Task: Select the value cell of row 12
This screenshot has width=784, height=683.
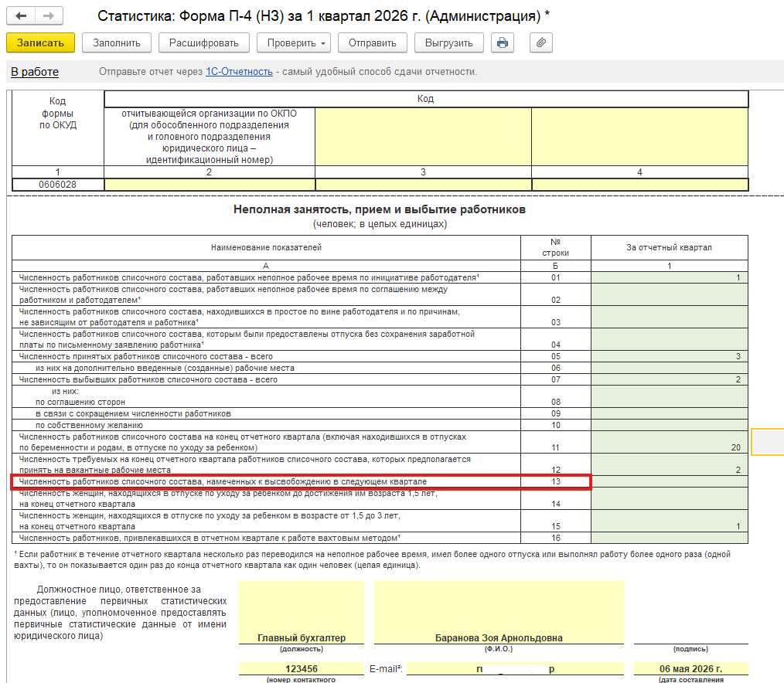Action: click(x=670, y=464)
